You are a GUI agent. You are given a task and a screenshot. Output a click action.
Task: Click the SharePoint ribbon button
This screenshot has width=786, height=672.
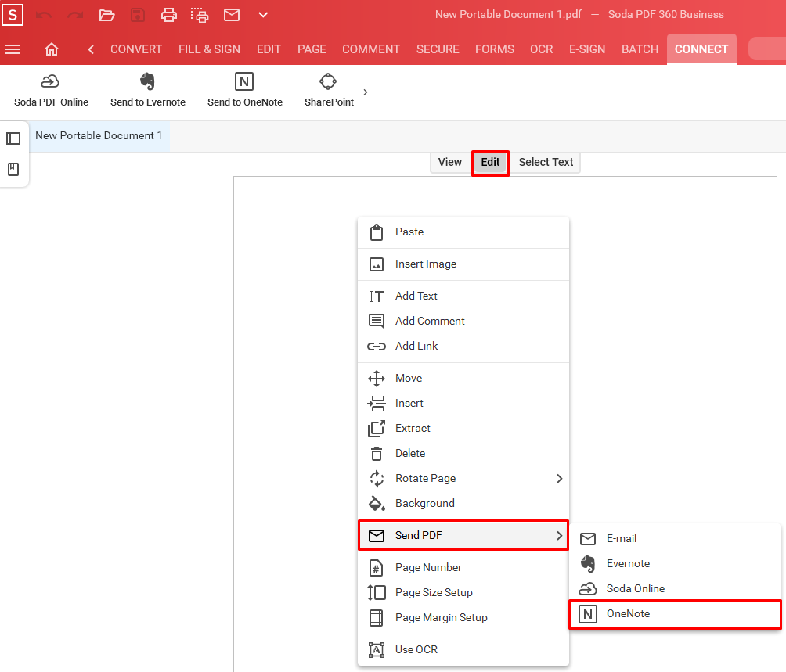pyautogui.click(x=330, y=91)
